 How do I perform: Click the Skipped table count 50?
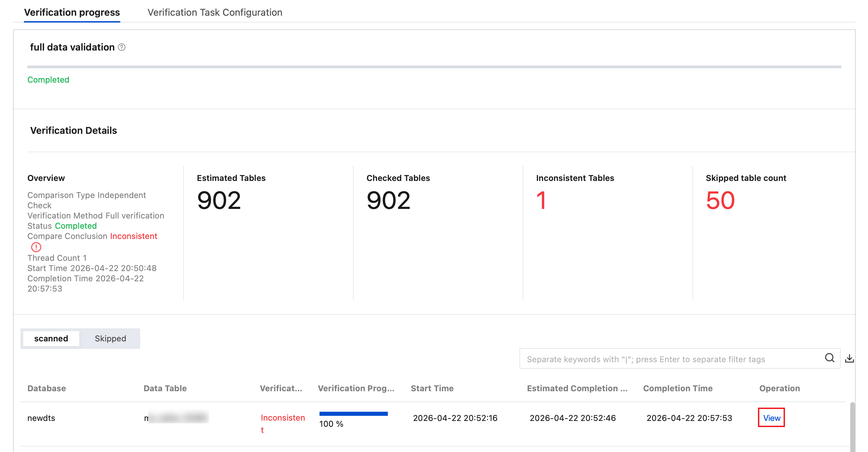point(720,200)
